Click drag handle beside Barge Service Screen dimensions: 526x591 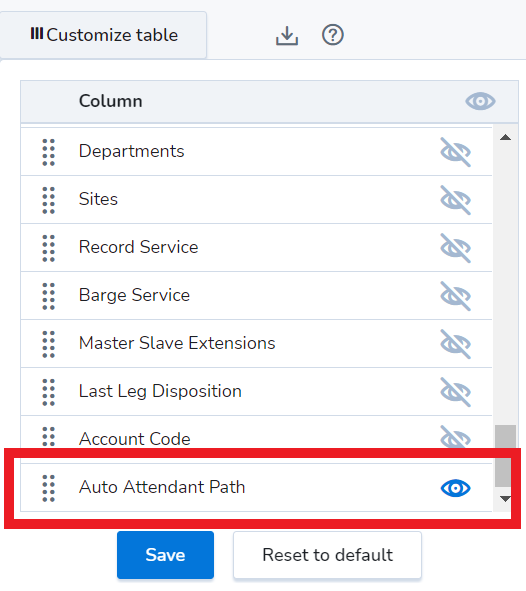click(49, 296)
